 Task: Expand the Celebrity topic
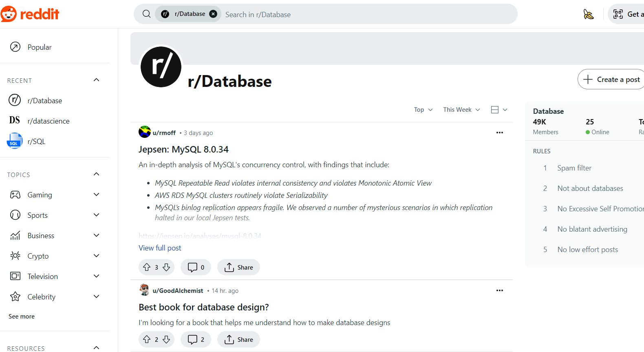coord(97,297)
